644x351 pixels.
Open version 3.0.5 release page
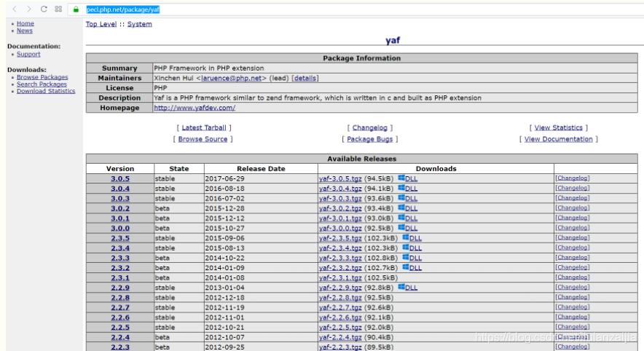[x=120, y=178]
